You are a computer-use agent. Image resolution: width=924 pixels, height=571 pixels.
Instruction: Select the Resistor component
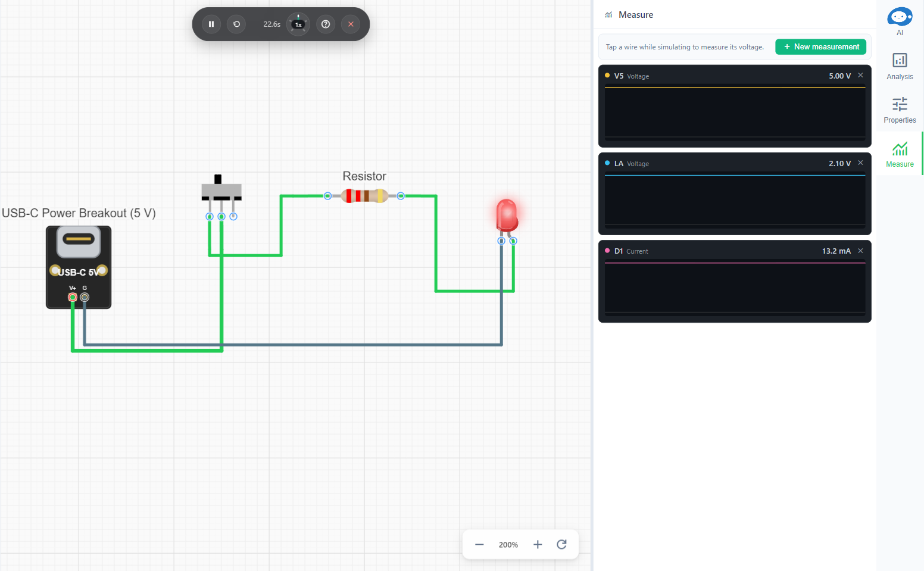pos(364,196)
